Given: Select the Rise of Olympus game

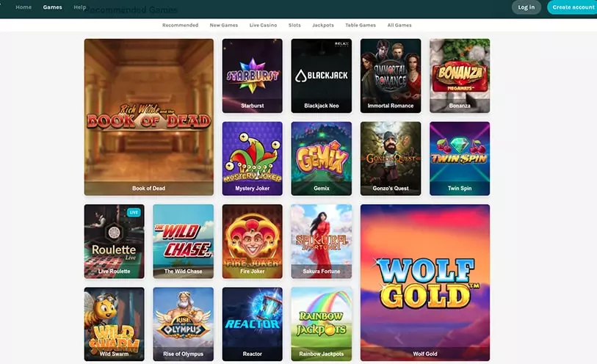Looking at the screenshot, I should 183,324.
